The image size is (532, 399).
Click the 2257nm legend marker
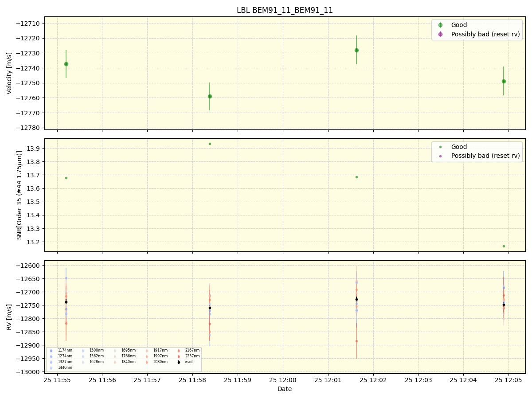click(x=179, y=356)
